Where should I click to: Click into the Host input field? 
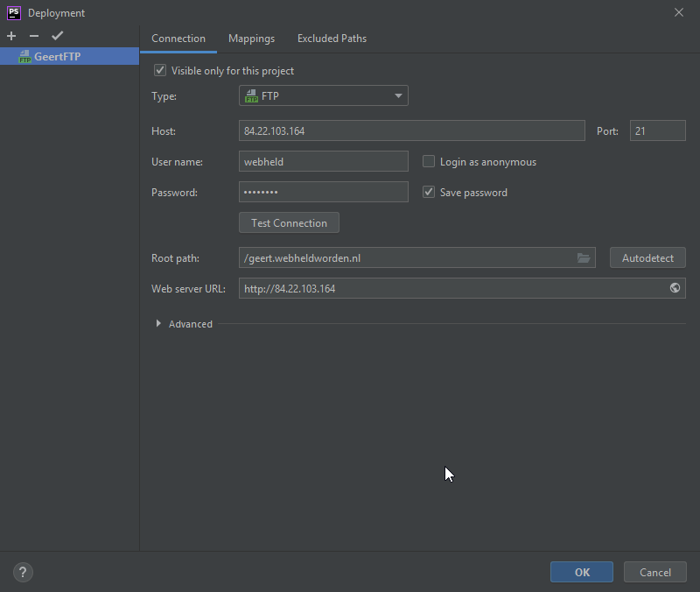tap(411, 131)
